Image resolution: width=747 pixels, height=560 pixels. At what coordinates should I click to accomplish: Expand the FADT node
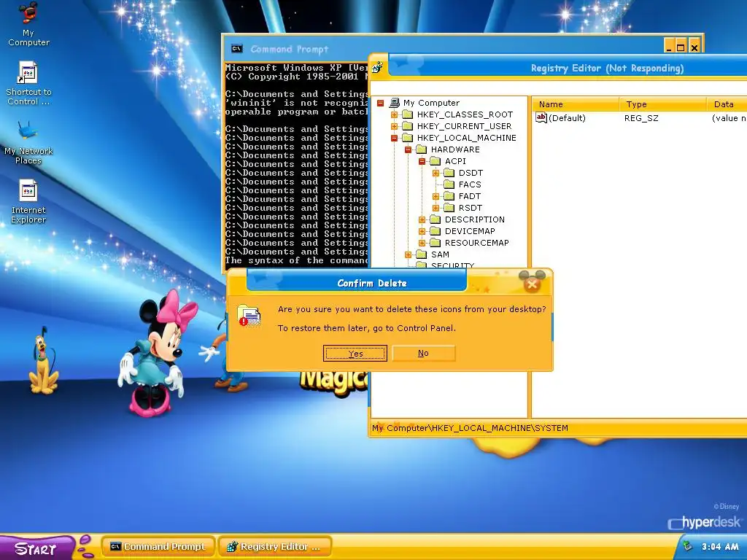[x=436, y=196]
